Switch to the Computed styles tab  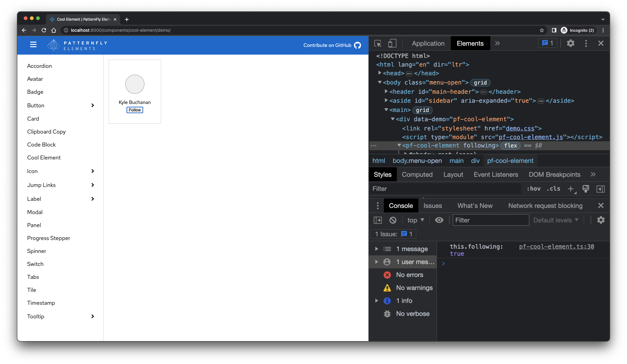tap(417, 175)
